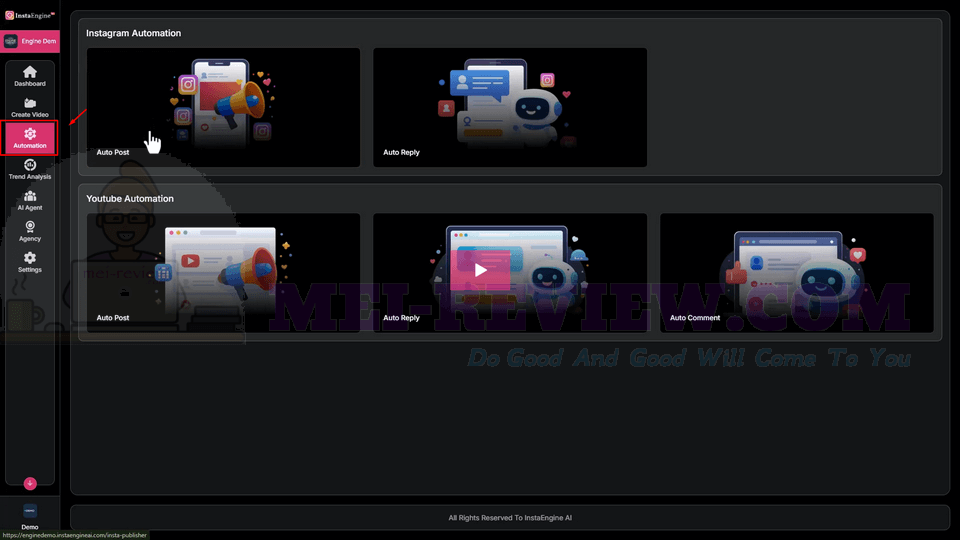Click the 'Instagram Automation' heading
Image resolution: width=960 pixels, height=540 pixels.
click(133, 33)
